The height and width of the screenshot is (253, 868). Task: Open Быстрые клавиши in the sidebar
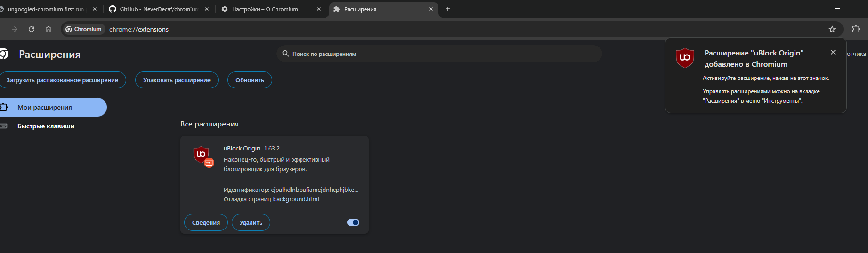[46, 126]
